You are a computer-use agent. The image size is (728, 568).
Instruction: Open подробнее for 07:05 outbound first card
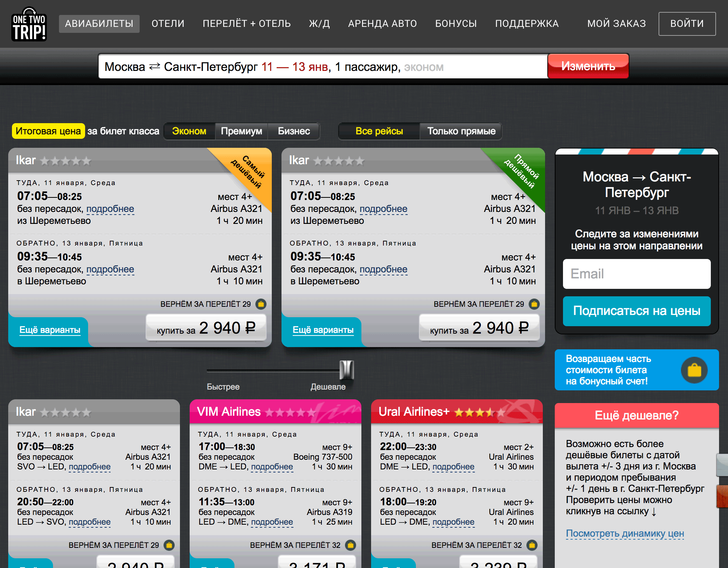pyautogui.click(x=110, y=209)
